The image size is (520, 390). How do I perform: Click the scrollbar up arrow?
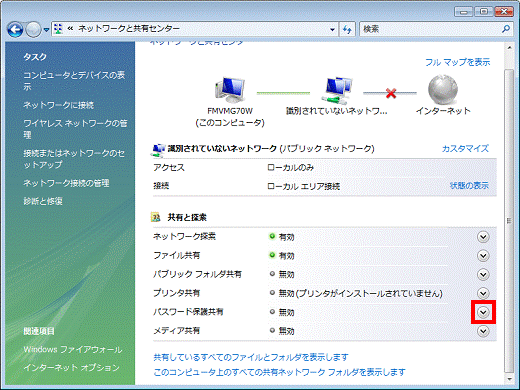click(x=509, y=47)
